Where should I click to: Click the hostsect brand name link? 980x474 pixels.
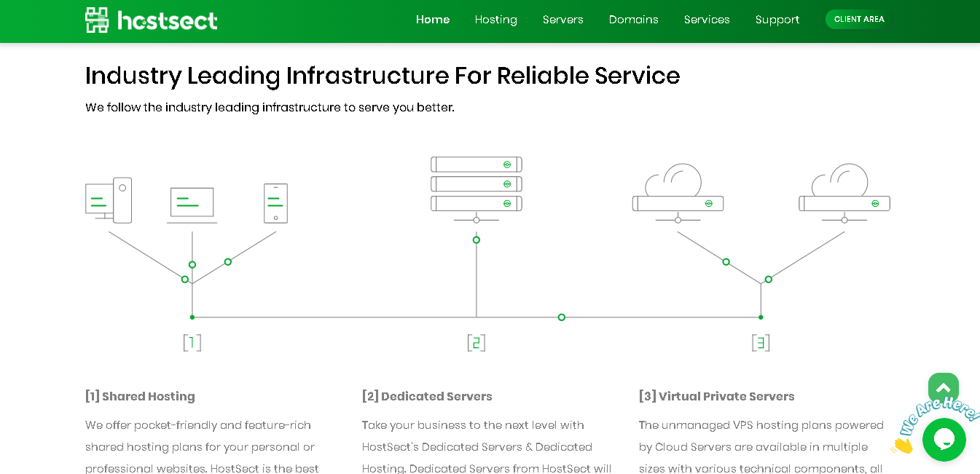pyautogui.click(x=168, y=20)
